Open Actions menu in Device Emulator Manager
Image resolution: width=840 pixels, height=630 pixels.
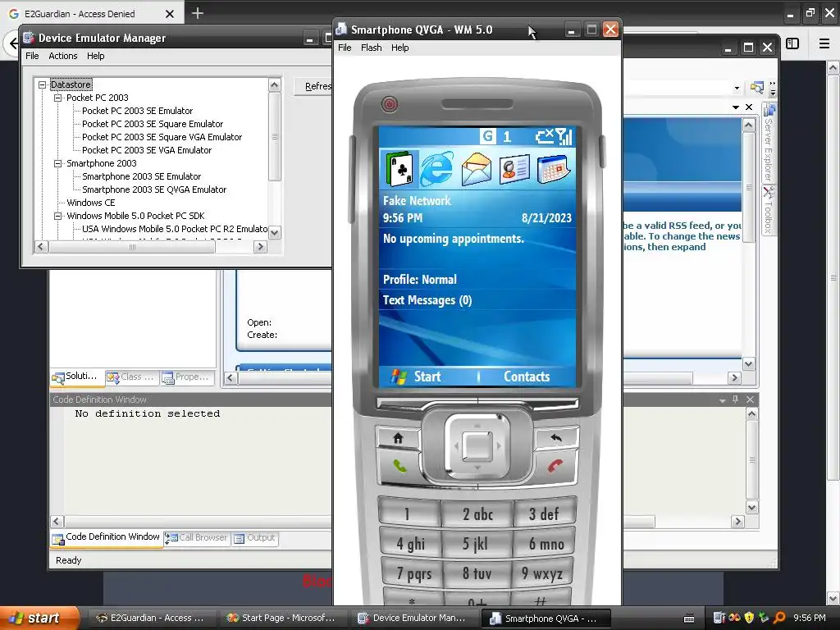(63, 56)
